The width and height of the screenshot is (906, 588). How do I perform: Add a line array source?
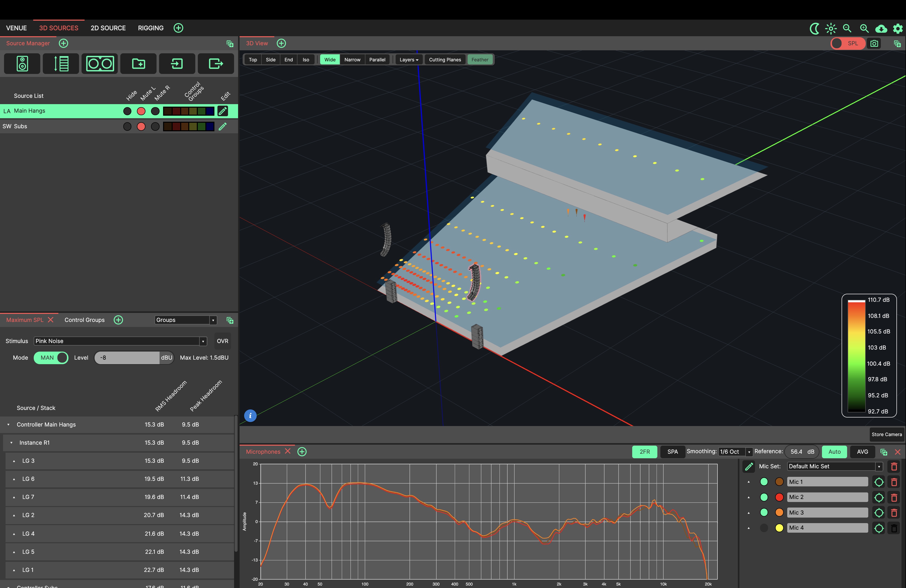click(x=61, y=64)
